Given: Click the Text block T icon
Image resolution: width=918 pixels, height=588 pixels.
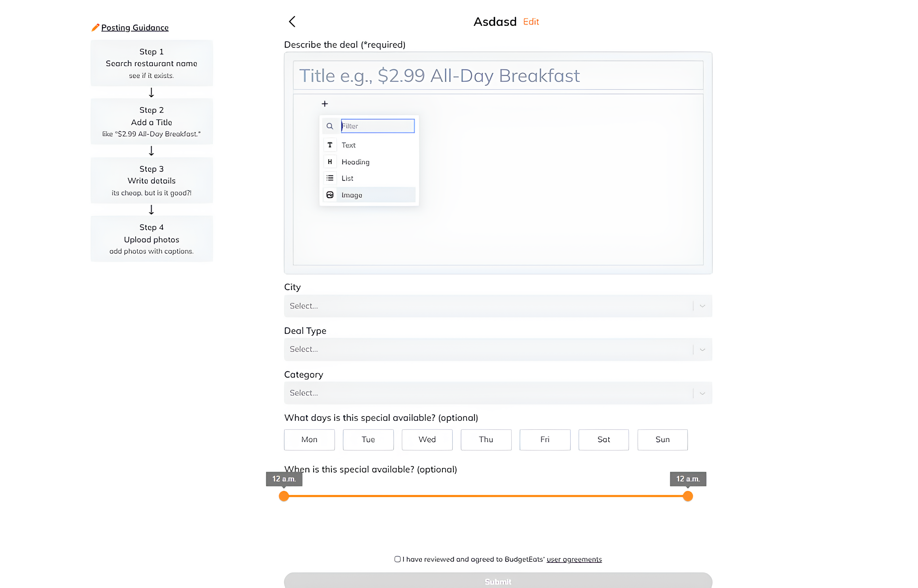Looking at the screenshot, I should 330,145.
